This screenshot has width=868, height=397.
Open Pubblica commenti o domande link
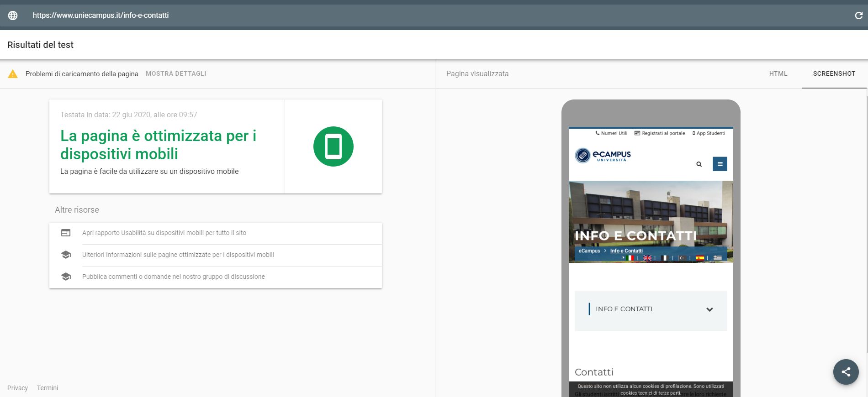pos(174,277)
